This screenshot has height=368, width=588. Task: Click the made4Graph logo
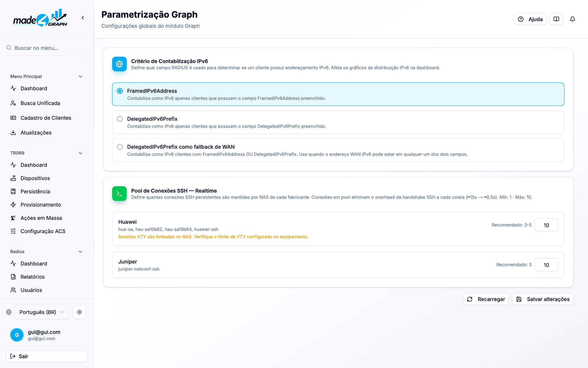(x=40, y=18)
